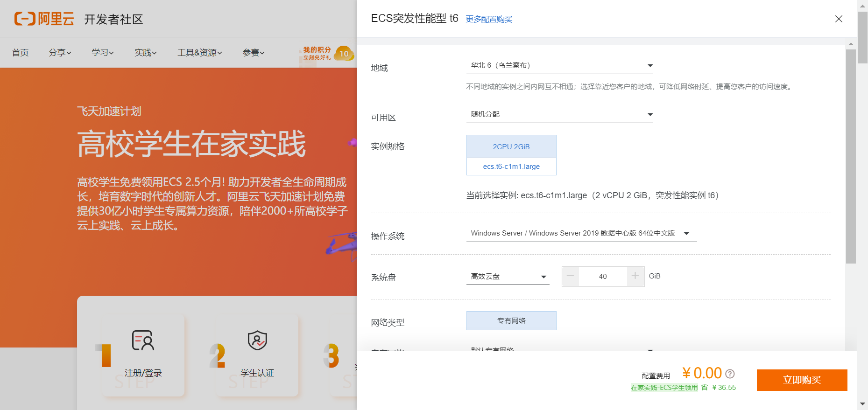868x410 pixels.
Task: Click the 注册/登录 step card
Action: click(x=143, y=355)
